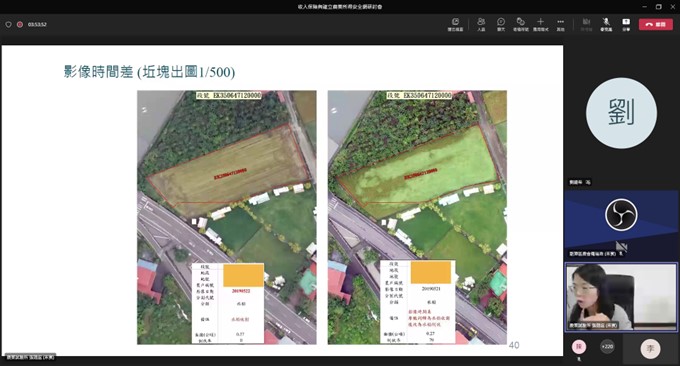680x366 pixels.
Task: Toggle the camera on or off
Action: (586, 24)
